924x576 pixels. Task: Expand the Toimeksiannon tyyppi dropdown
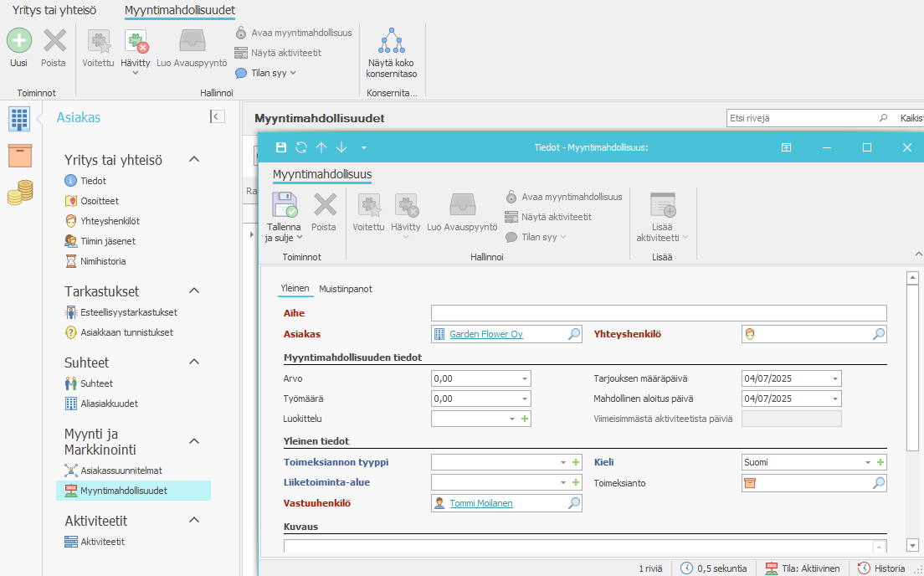(x=563, y=462)
